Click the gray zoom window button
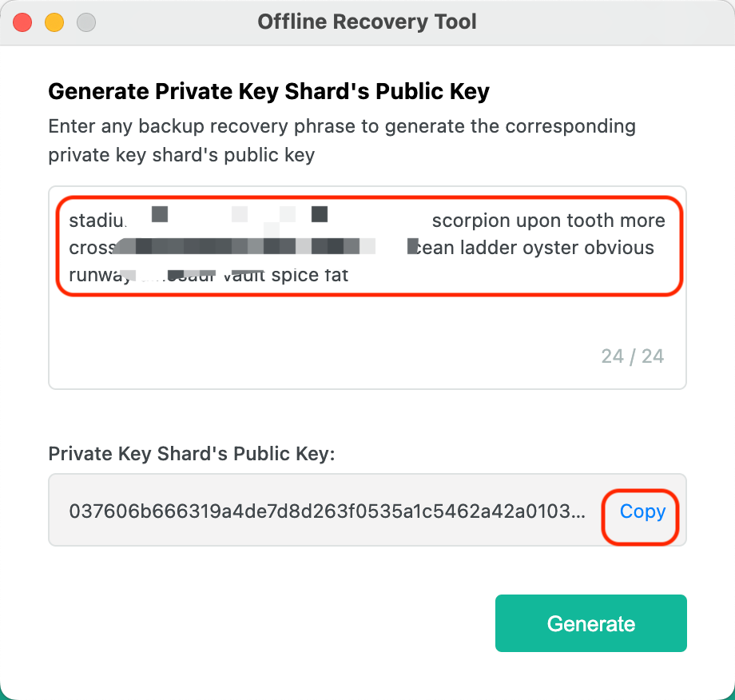The width and height of the screenshot is (735, 700). pos(85,22)
